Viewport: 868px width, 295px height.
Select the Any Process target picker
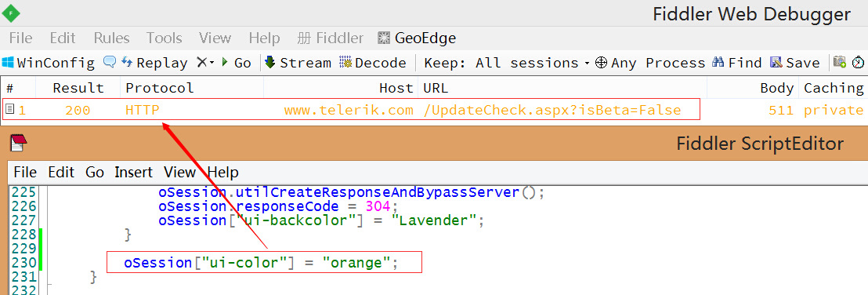(x=650, y=63)
